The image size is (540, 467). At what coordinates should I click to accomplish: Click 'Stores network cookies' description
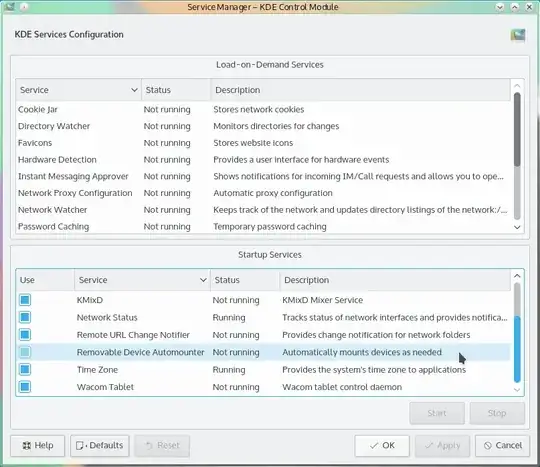(x=259, y=110)
